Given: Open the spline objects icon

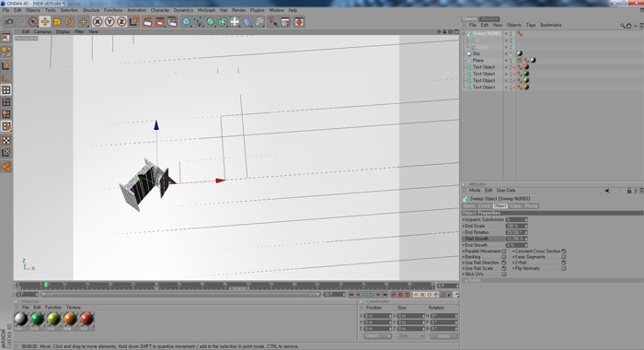Looking at the screenshot, I should pyautogui.click(x=199, y=22).
